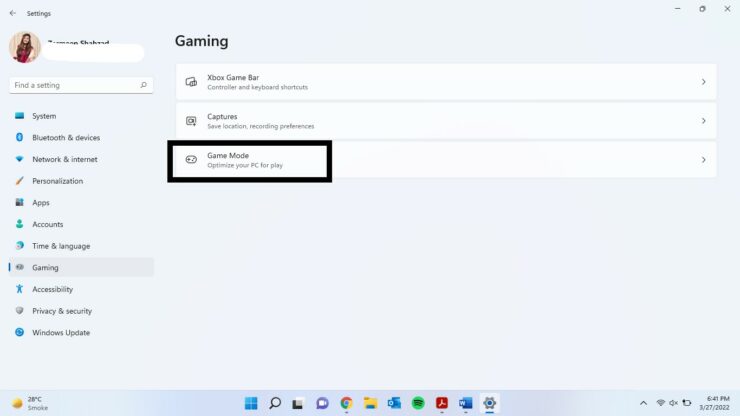The image size is (740, 416).
Task: Expand the Game Mode row chevron
Action: [x=703, y=160]
